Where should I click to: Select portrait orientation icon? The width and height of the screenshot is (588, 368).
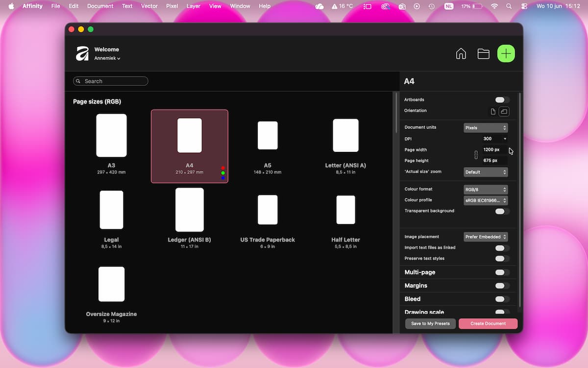pyautogui.click(x=493, y=112)
